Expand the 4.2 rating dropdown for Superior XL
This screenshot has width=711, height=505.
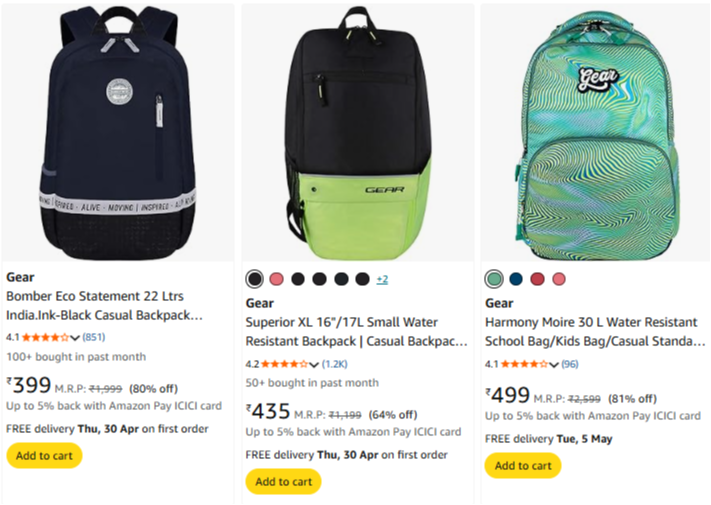click(316, 364)
